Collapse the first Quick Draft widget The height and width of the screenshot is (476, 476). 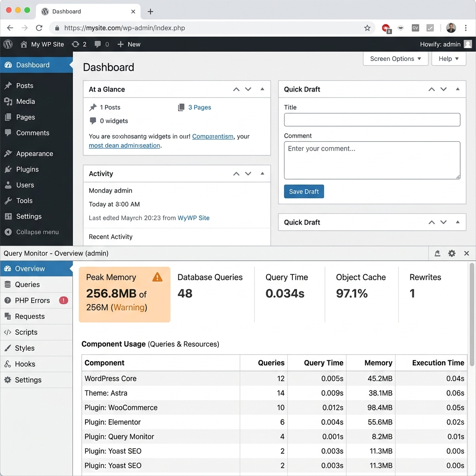click(x=457, y=89)
